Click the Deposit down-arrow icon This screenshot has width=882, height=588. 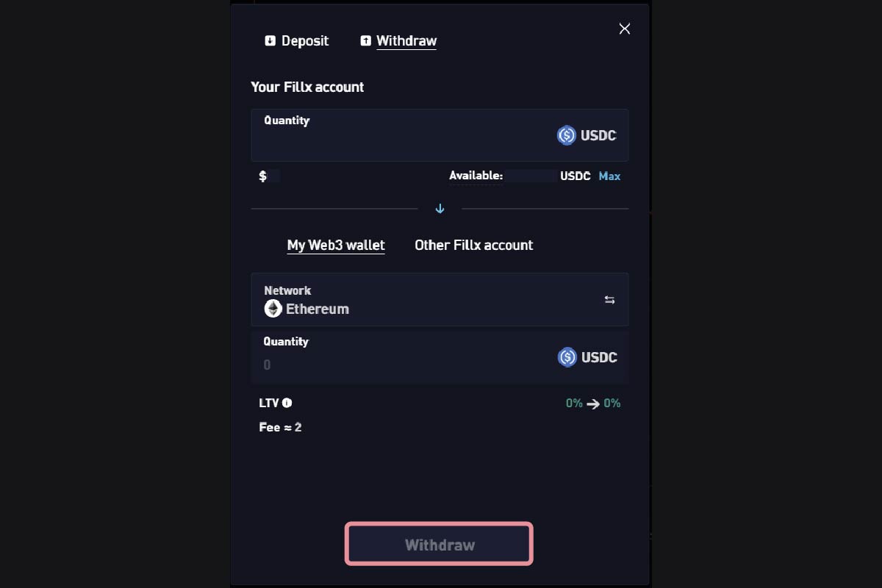click(270, 41)
